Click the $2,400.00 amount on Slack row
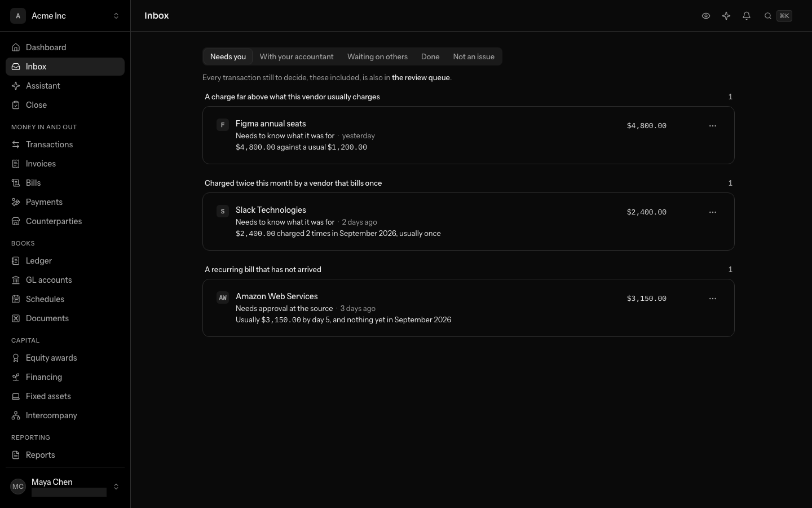The image size is (812, 508). point(646,212)
